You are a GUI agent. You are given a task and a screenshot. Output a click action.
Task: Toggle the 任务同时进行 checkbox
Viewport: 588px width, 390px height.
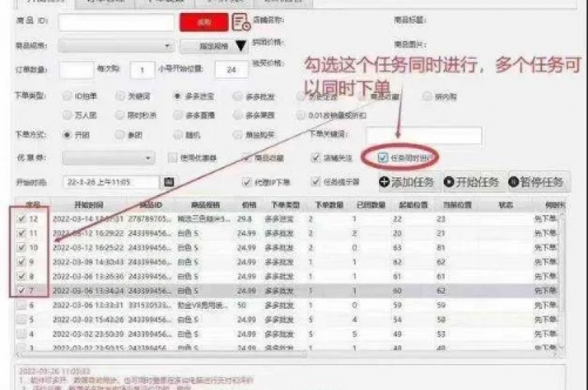(383, 158)
